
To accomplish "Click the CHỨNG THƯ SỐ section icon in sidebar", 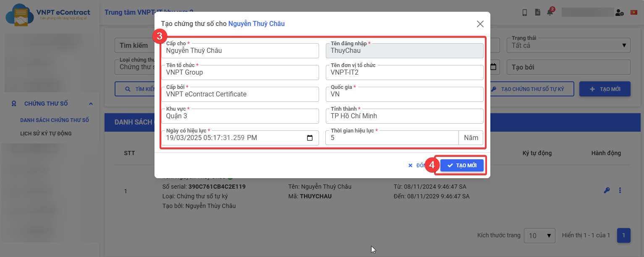I will [x=14, y=104].
